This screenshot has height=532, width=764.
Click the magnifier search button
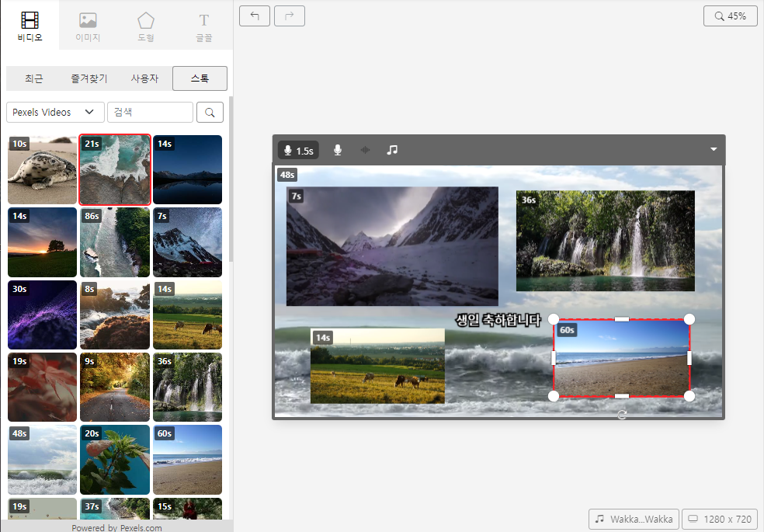point(210,112)
